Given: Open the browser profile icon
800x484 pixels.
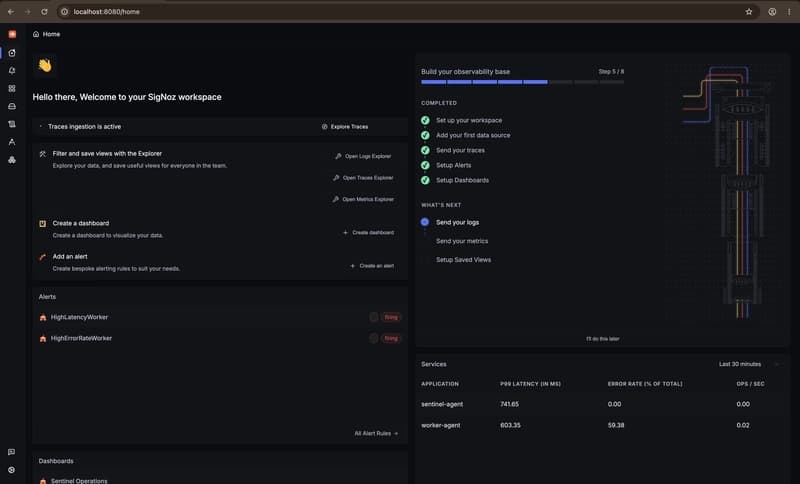Looking at the screenshot, I should point(772,11).
